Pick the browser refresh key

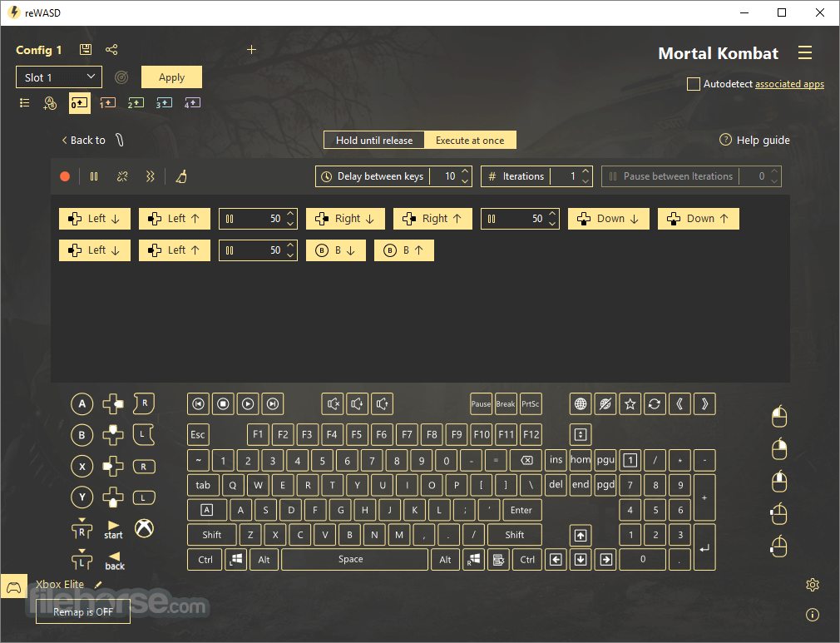pos(655,403)
